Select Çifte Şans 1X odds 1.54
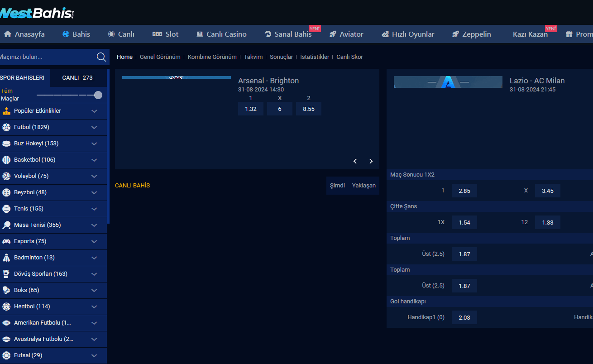The height and width of the screenshot is (364, 593). [x=464, y=222]
